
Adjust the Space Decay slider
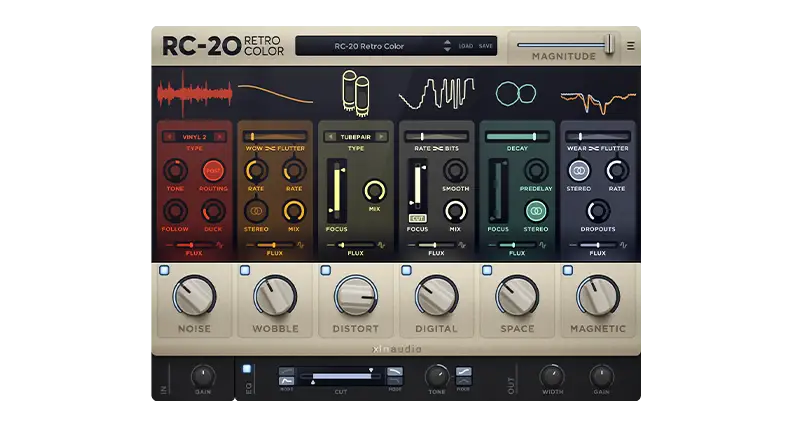pos(517,136)
